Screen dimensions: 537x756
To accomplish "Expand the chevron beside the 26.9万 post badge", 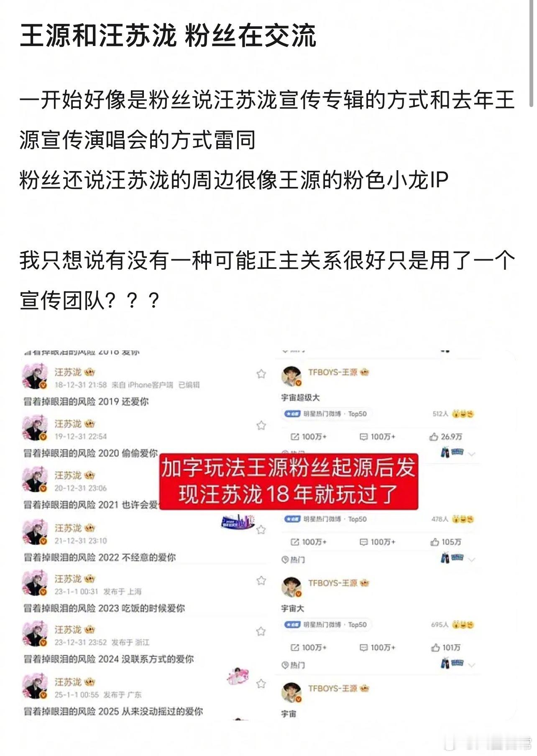I will click(472, 454).
